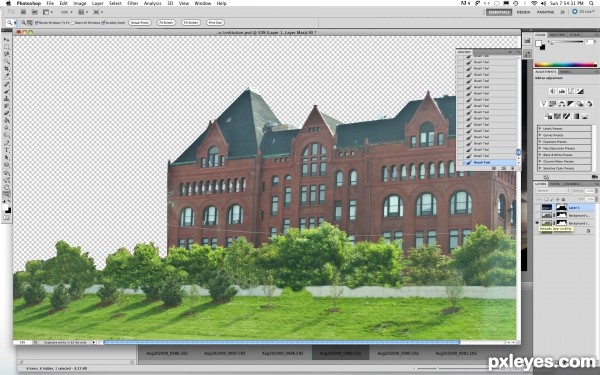This screenshot has height=375, width=600.
Task: Enable Zoom All Windows checkbox
Action: point(73,23)
